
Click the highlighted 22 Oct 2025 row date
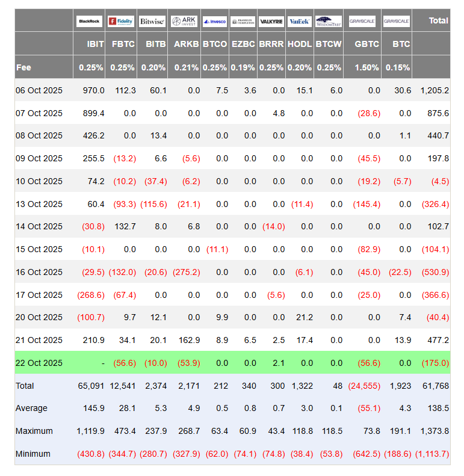pyautogui.click(x=39, y=363)
